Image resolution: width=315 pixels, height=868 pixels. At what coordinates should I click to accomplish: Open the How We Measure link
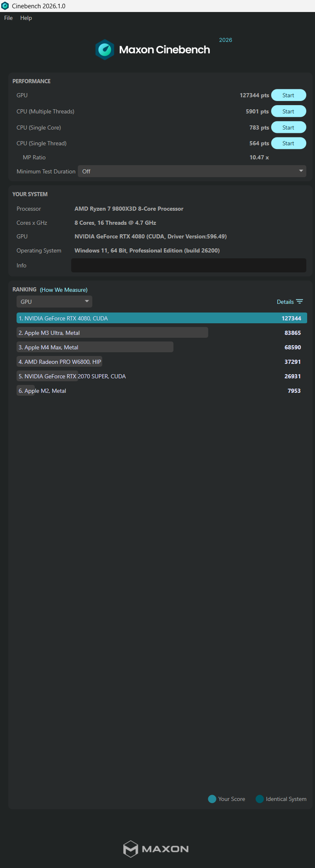(64, 290)
